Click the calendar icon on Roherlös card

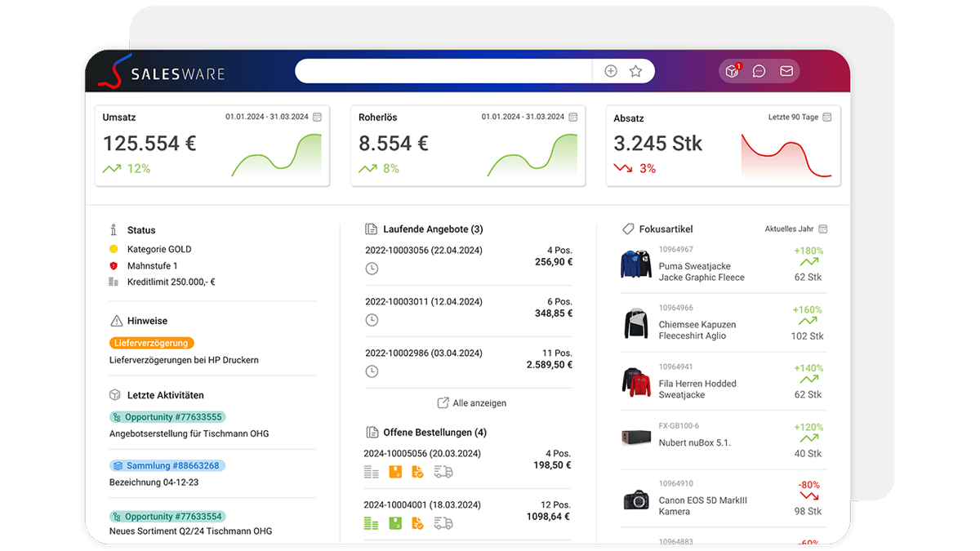click(x=573, y=118)
